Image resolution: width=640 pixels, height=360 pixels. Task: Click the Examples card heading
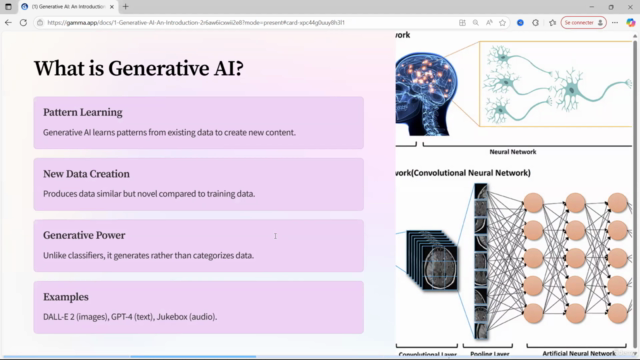click(x=66, y=297)
